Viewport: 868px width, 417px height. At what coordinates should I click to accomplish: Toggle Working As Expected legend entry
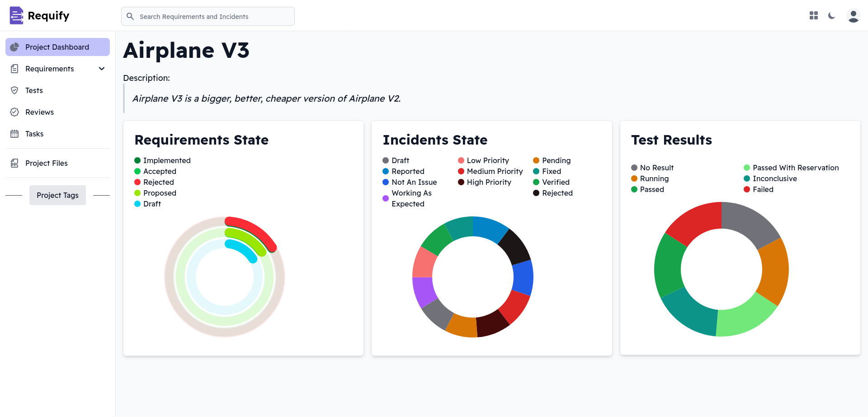411,198
